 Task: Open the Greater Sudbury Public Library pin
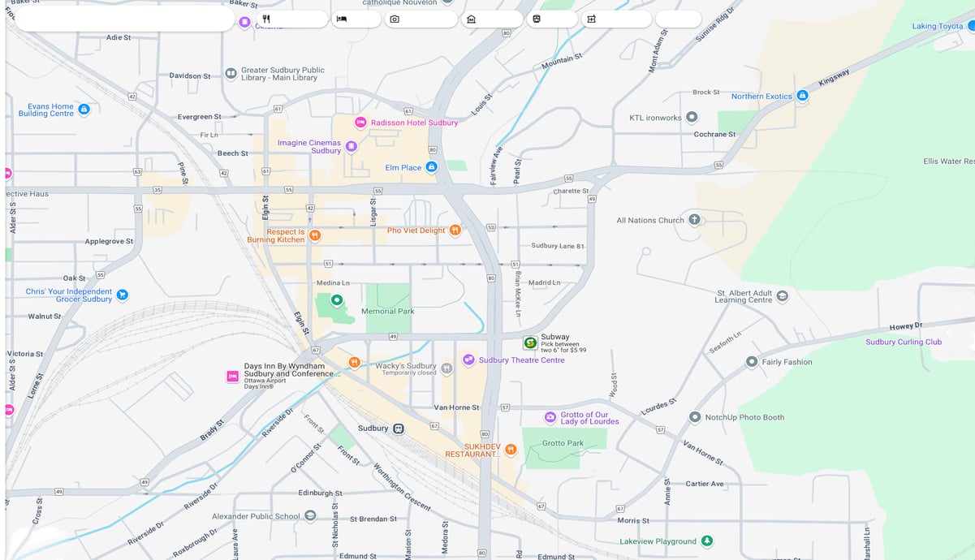(x=231, y=73)
